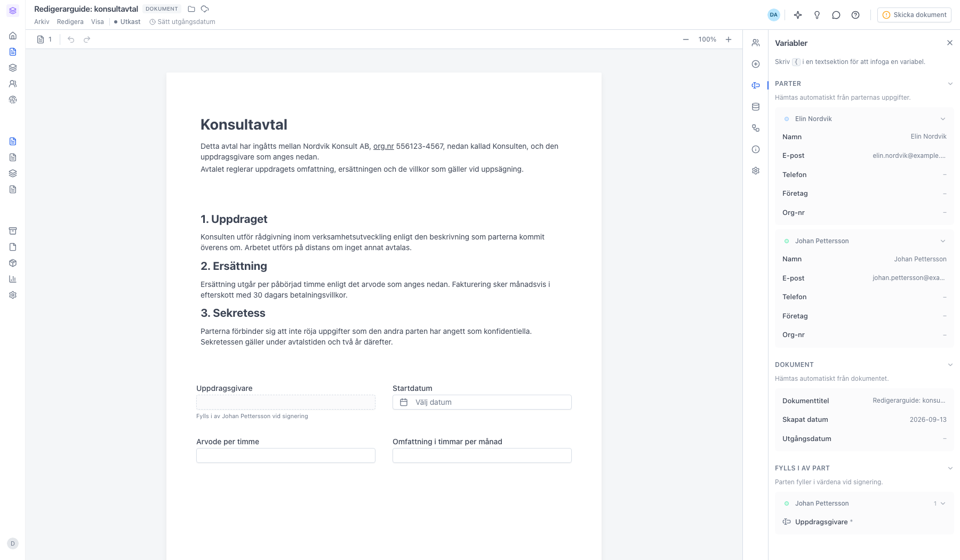Select the Variabler icon in right strip
Screen dimensions: 960x560
756,85
